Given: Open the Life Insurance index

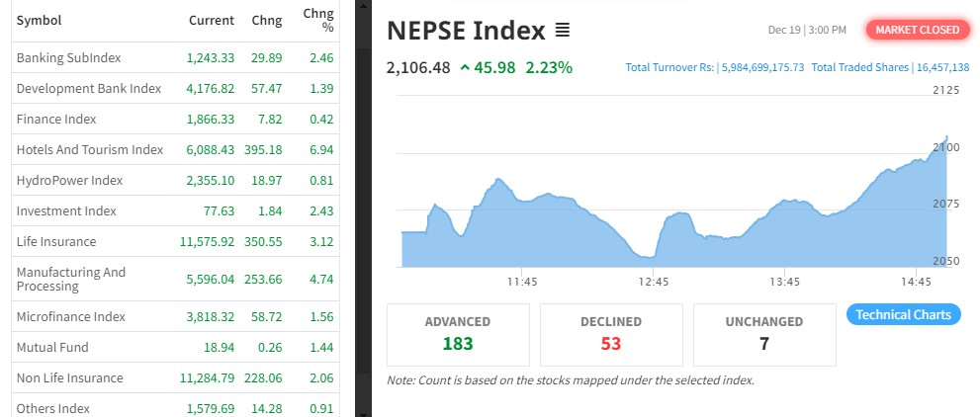Looking at the screenshot, I should 56,241.
